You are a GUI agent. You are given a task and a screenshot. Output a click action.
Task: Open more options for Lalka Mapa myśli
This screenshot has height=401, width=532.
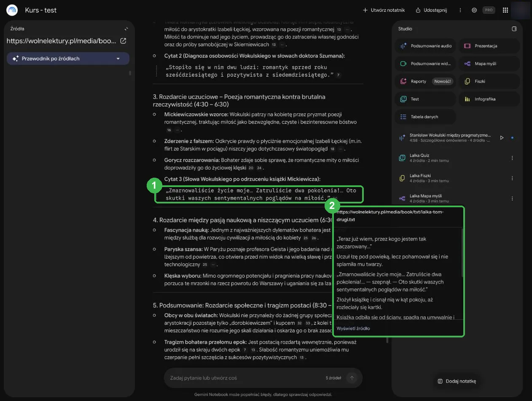(513, 198)
